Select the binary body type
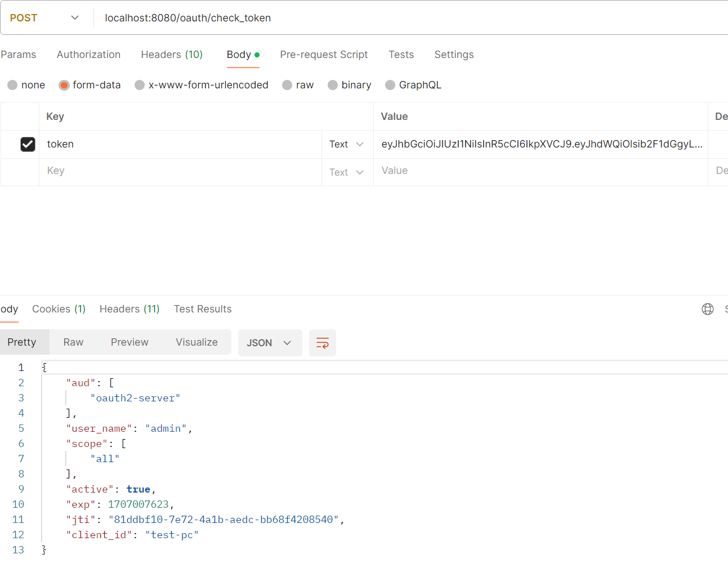 350,85
